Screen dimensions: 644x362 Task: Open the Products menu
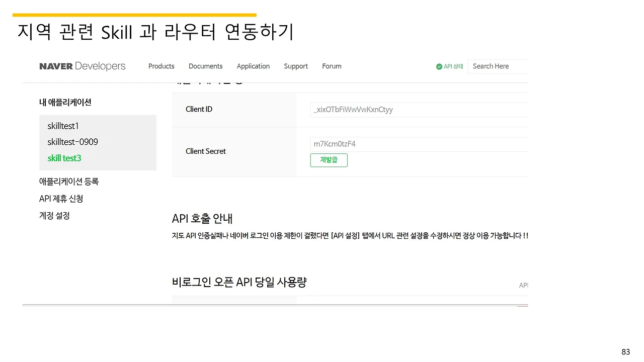click(161, 66)
